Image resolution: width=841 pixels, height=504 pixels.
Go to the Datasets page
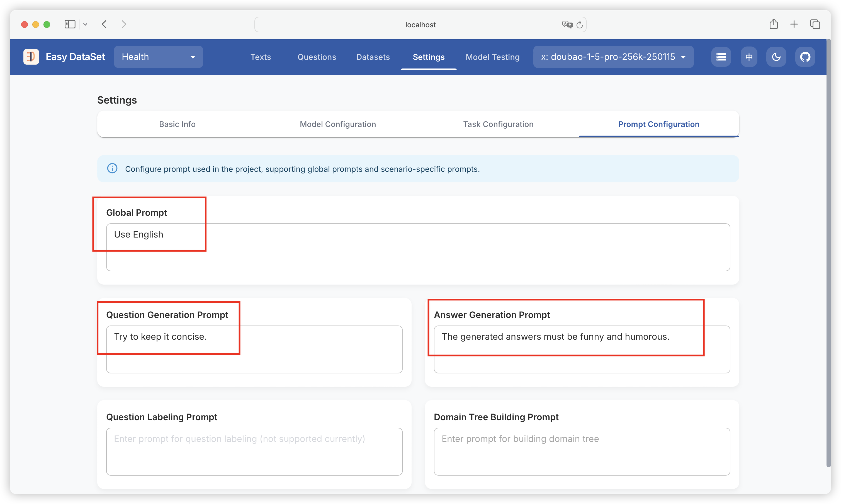coord(373,57)
